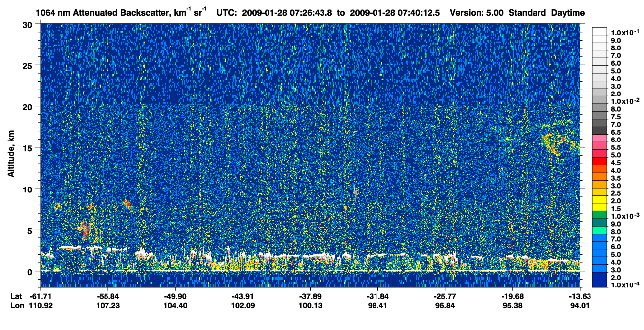Click the colorbar label 3.5
644x330 pixels.
pos(616,178)
